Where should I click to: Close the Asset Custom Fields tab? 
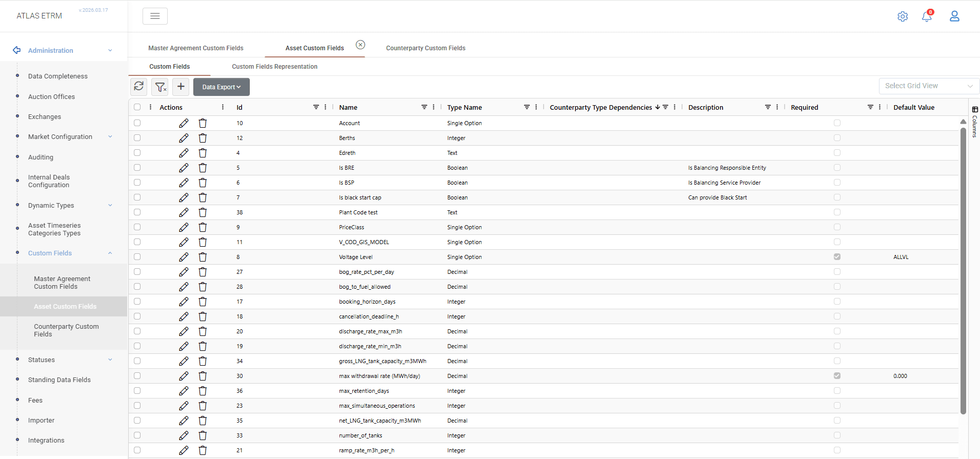[x=361, y=45]
